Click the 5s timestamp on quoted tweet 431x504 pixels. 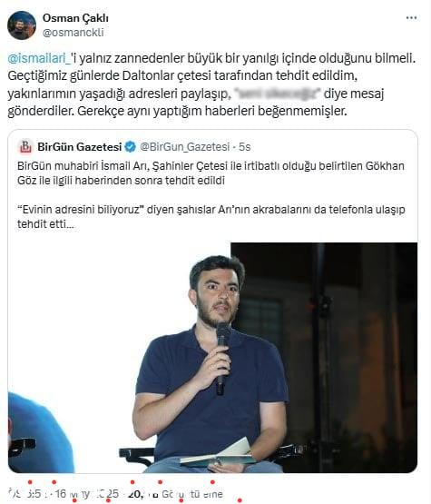(245, 147)
